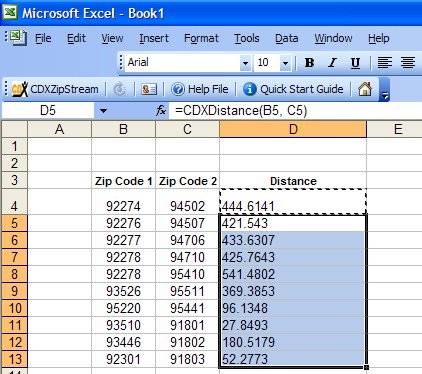
Task: Select cell containing 94502
Action: click(187, 202)
